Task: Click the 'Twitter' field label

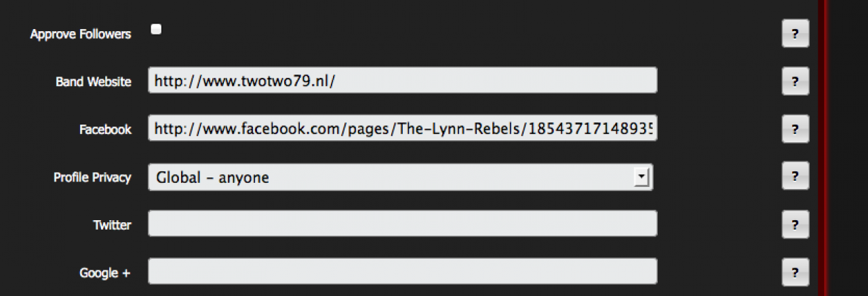Action: 112,225
